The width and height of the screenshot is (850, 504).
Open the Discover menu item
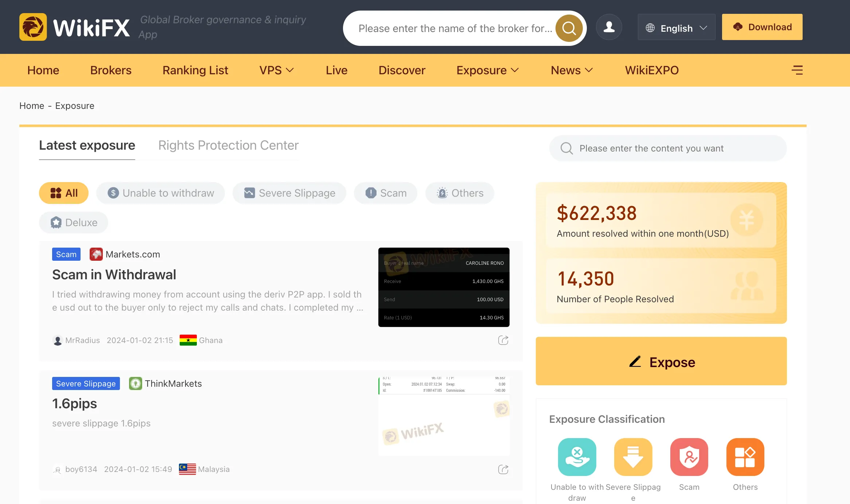(402, 70)
